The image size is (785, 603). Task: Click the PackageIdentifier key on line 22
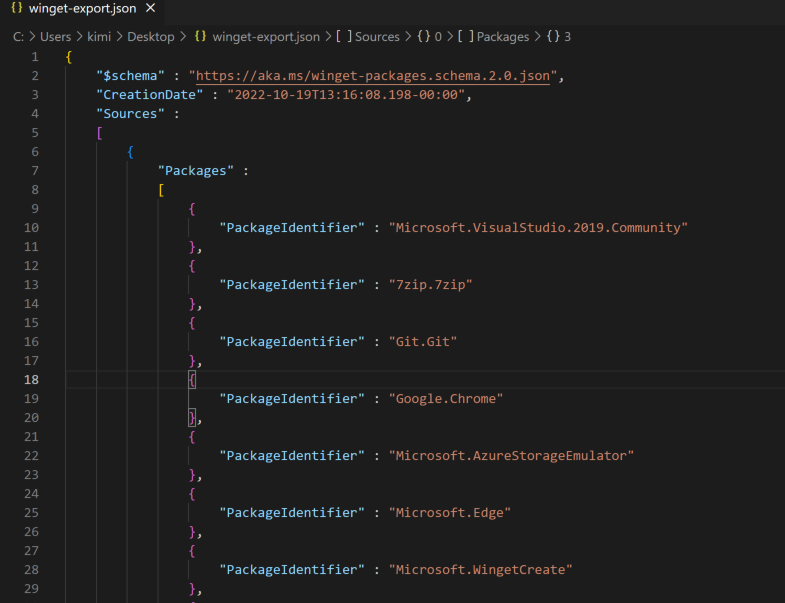click(292, 456)
